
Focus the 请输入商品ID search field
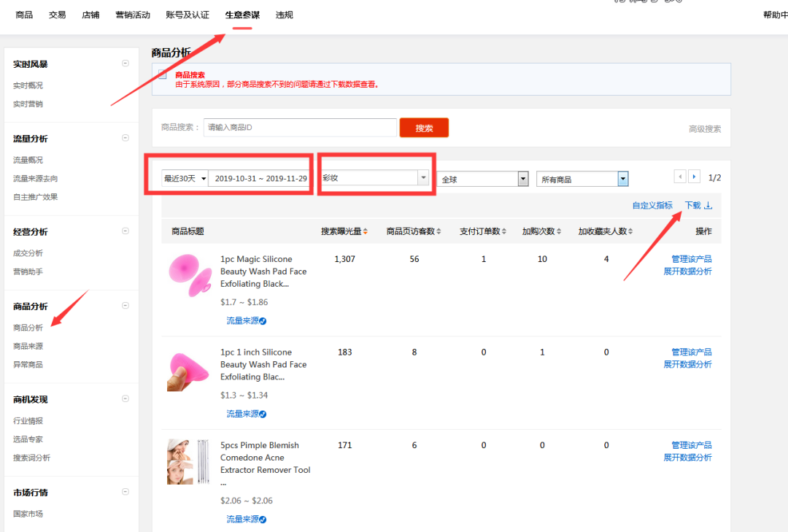click(300, 127)
